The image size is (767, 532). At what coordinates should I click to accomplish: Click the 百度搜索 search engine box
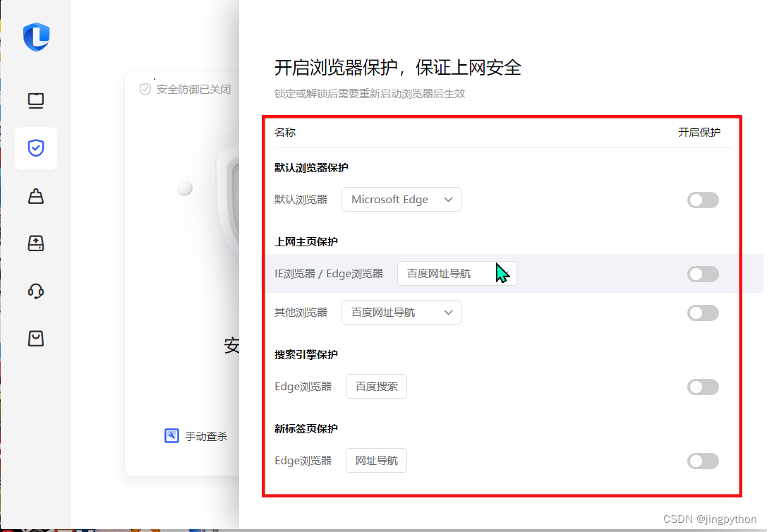pyautogui.click(x=376, y=386)
